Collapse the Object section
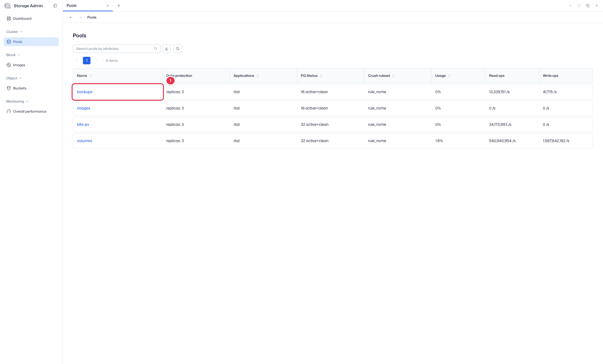This screenshot has width=603, height=364. (14, 78)
